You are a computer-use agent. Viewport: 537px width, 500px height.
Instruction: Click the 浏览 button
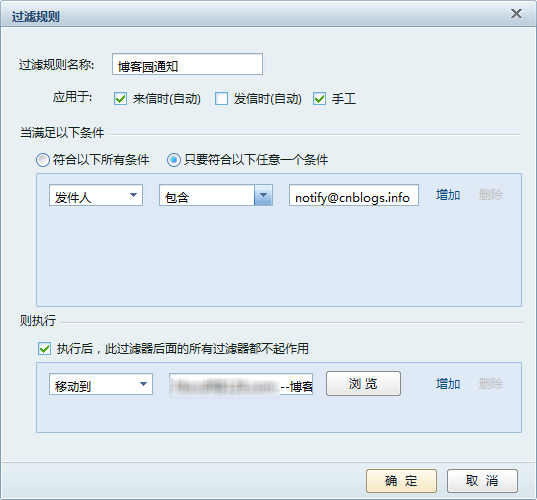point(363,384)
